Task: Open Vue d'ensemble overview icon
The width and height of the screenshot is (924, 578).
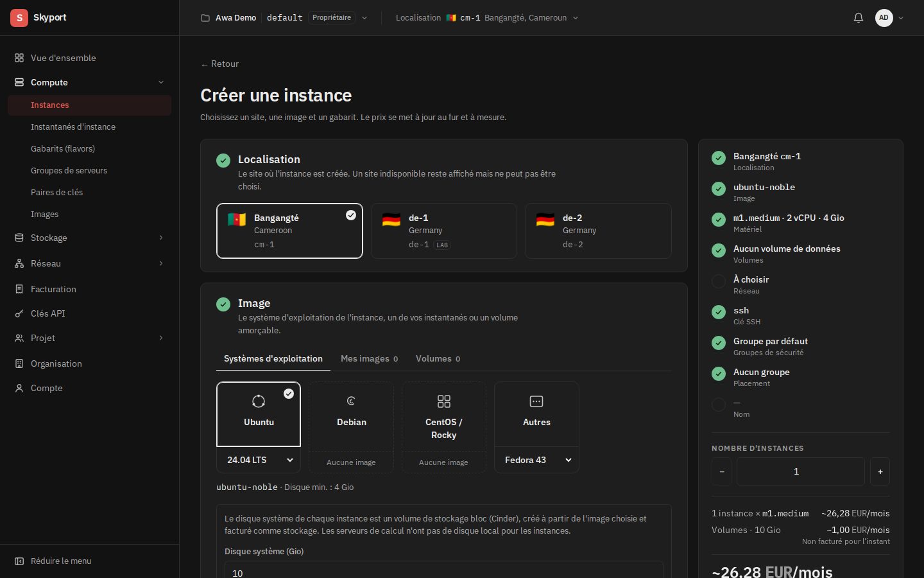Action: coord(19,58)
